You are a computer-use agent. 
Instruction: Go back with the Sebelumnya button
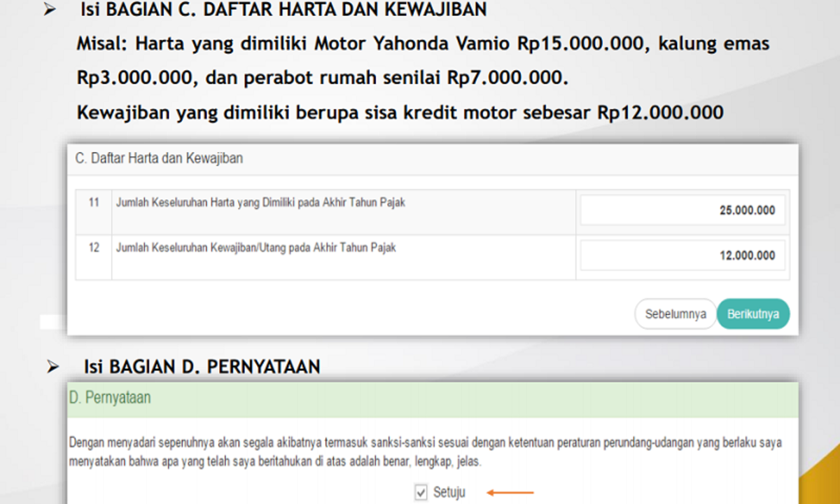675,314
